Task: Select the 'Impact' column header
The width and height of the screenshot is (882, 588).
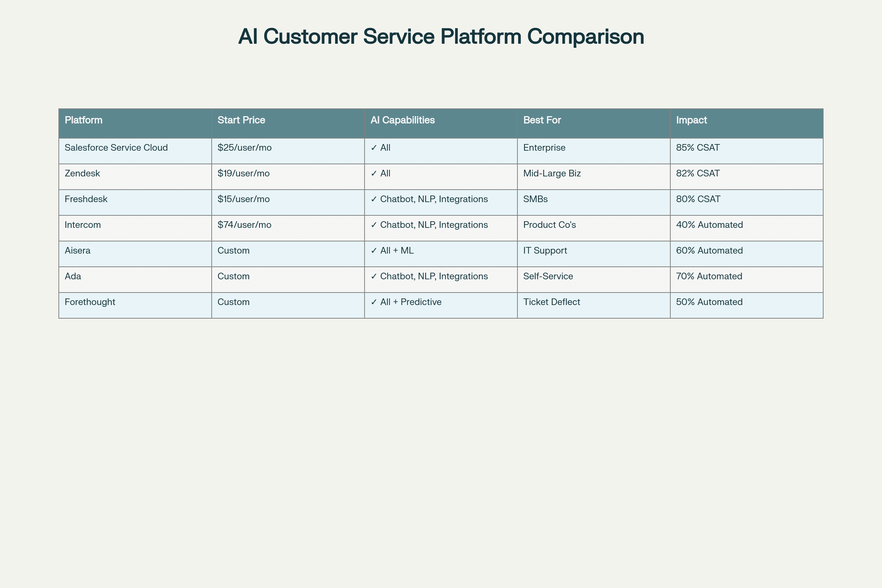Action: 747,123
